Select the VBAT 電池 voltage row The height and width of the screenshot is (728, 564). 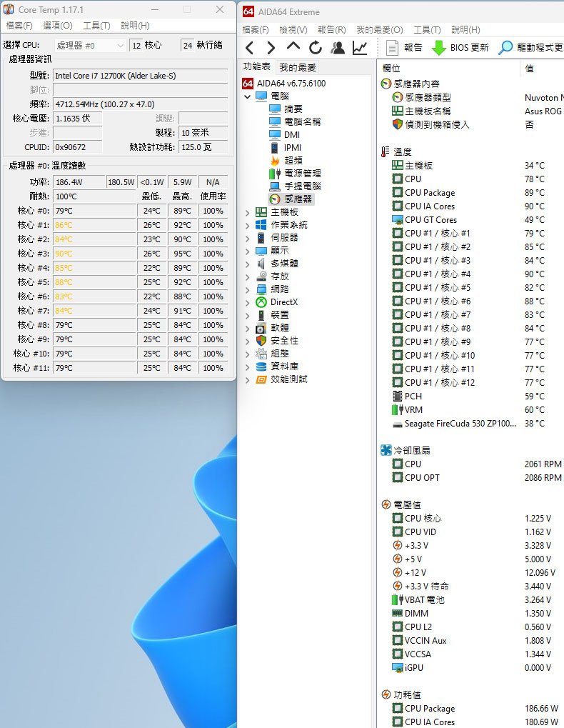coord(471,599)
